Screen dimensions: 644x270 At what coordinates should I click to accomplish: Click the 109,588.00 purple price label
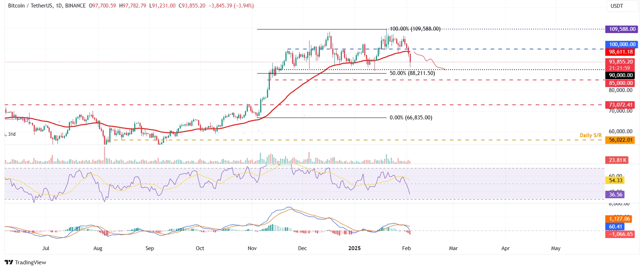click(x=622, y=29)
